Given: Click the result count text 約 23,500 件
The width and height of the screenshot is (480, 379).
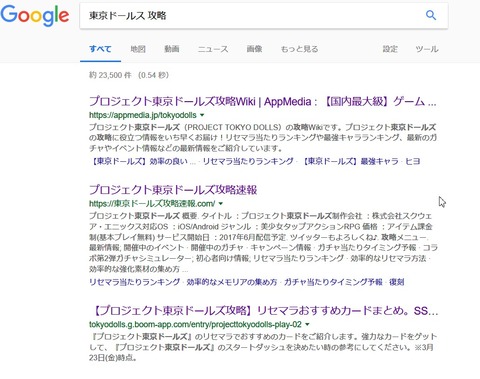Looking at the screenshot, I should pyautogui.click(x=110, y=75).
